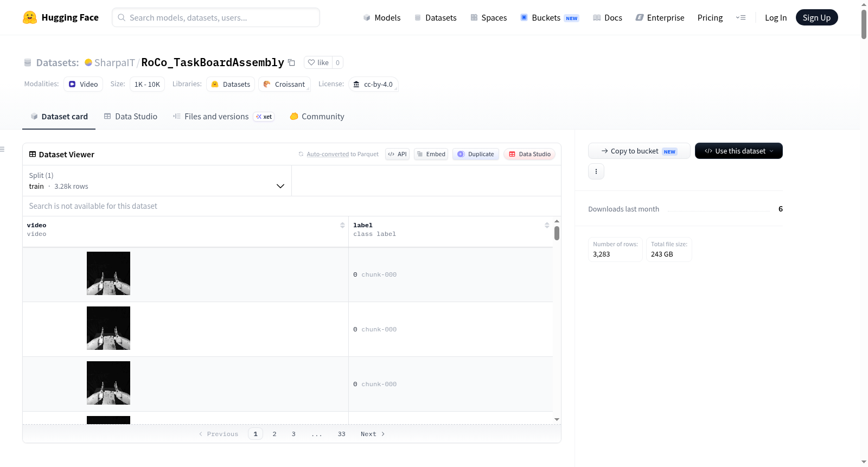Like the RoCo_TaskBoardAssembly dataset

[318, 62]
